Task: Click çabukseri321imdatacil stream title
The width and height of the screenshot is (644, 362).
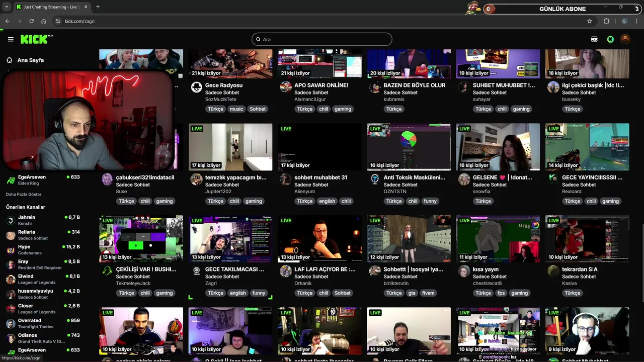Action: coord(145,177)
